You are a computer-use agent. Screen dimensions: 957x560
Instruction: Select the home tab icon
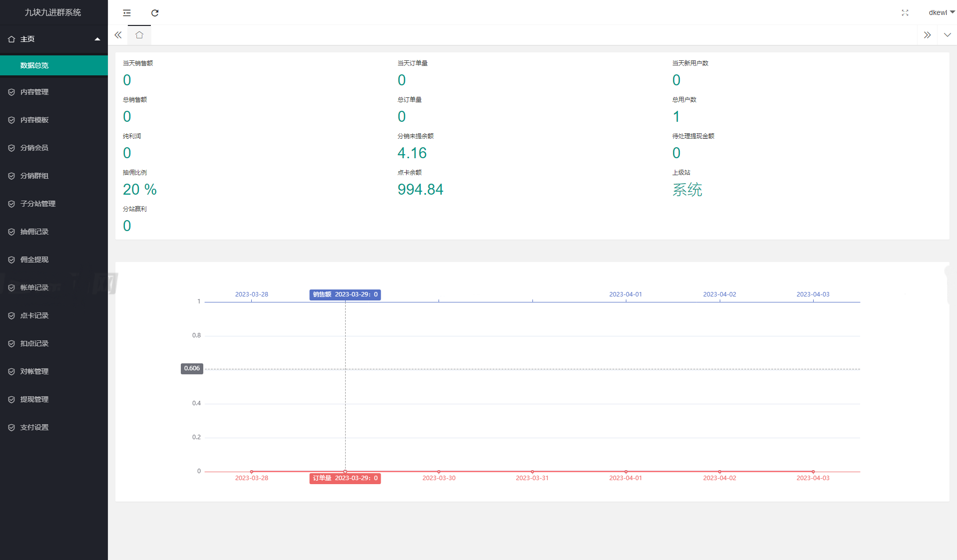pyautogui.click(x=139, y=35)
